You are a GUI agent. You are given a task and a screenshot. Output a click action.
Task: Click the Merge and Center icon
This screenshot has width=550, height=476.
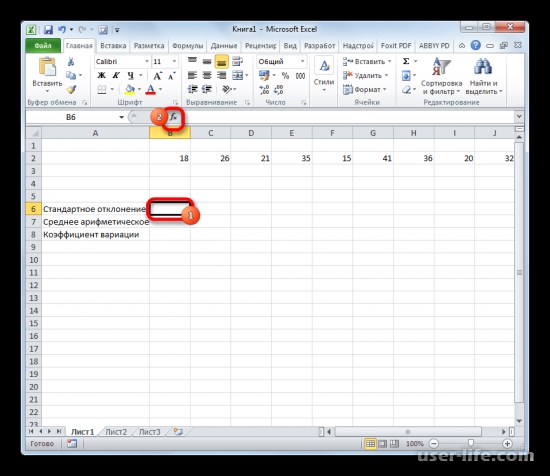(237, 75)
